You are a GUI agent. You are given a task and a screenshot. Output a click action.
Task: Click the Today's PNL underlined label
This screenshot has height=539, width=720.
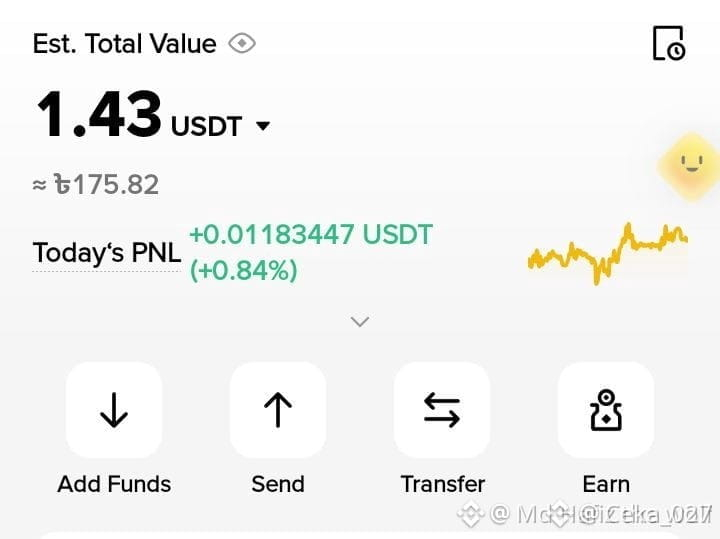107,253
